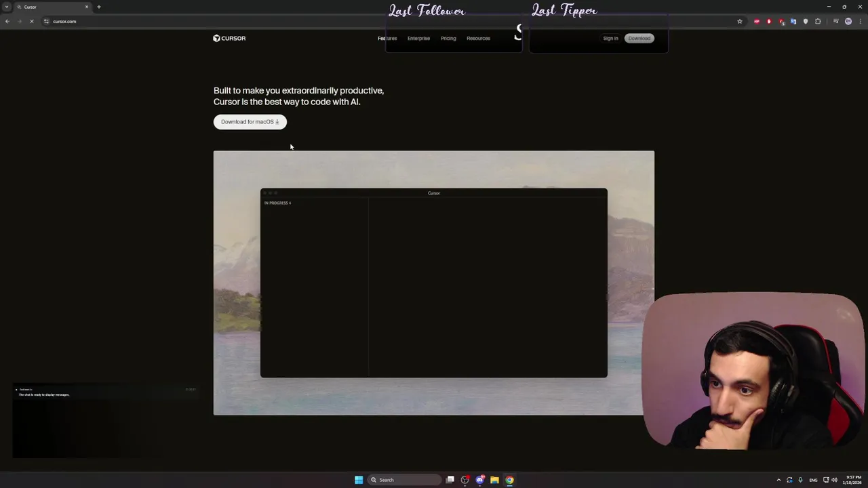Viewport: 868px width, 488px height.
Task: Open the translate extension icon
Action: coord(793,21)
